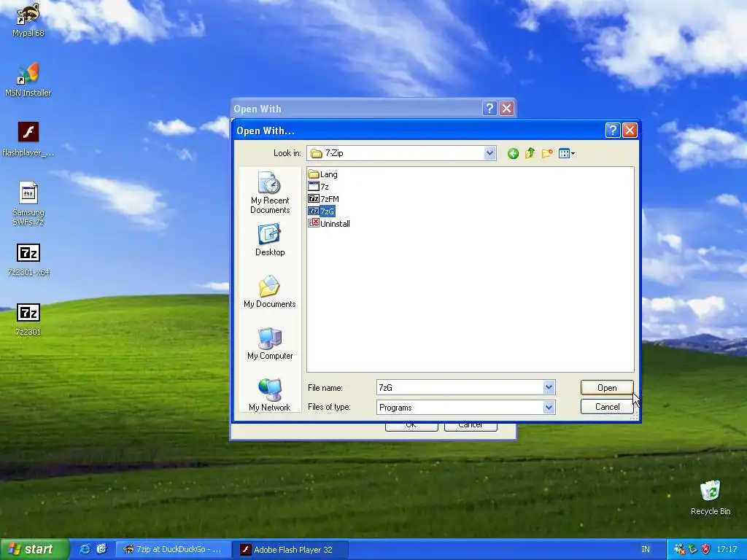The image size is (747, 560).
Task: Click the Open button
Action: 607,388
